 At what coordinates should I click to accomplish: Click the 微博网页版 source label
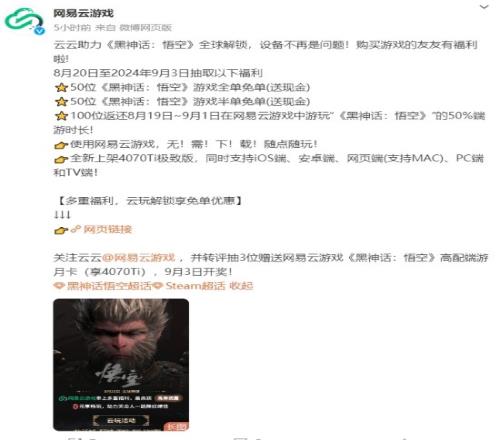pos(145,28)
